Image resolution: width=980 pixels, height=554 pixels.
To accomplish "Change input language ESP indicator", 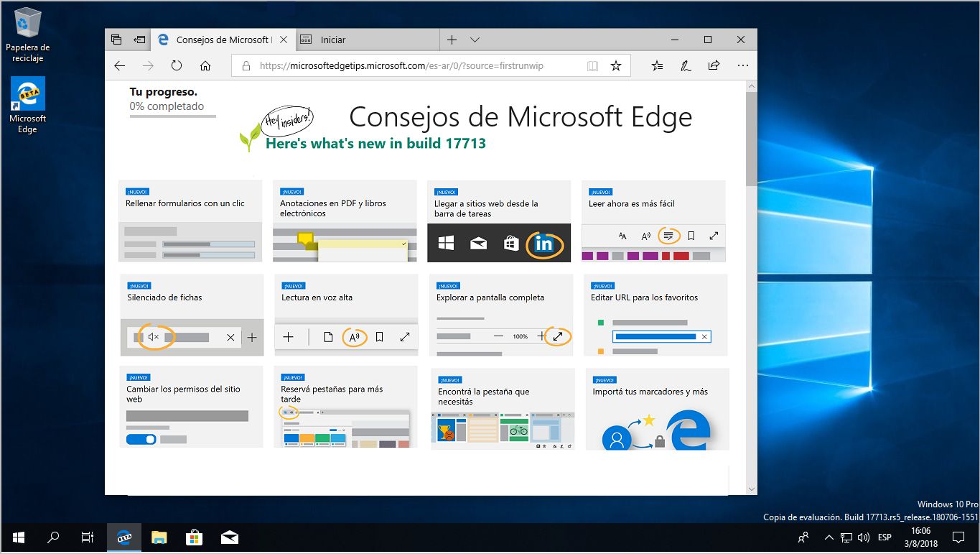I will coord(885,537).
